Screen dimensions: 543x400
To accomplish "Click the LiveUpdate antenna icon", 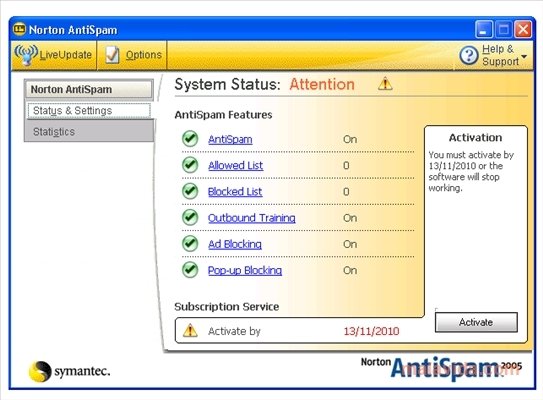I will 26,55.
